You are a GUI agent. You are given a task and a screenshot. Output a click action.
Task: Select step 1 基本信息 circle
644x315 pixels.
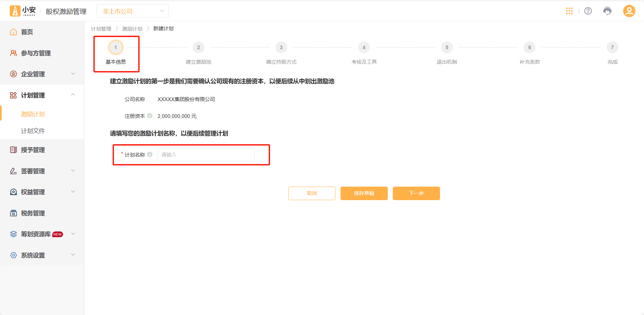click(116, 48)
